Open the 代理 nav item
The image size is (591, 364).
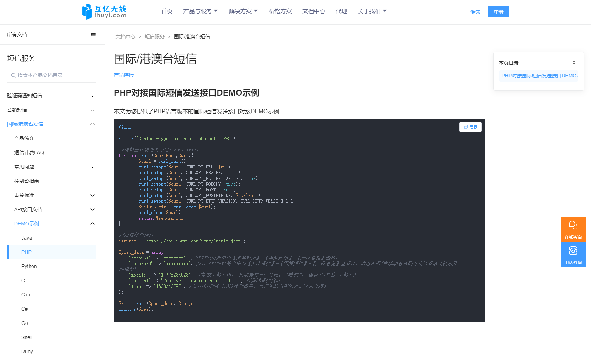point(341,11)
